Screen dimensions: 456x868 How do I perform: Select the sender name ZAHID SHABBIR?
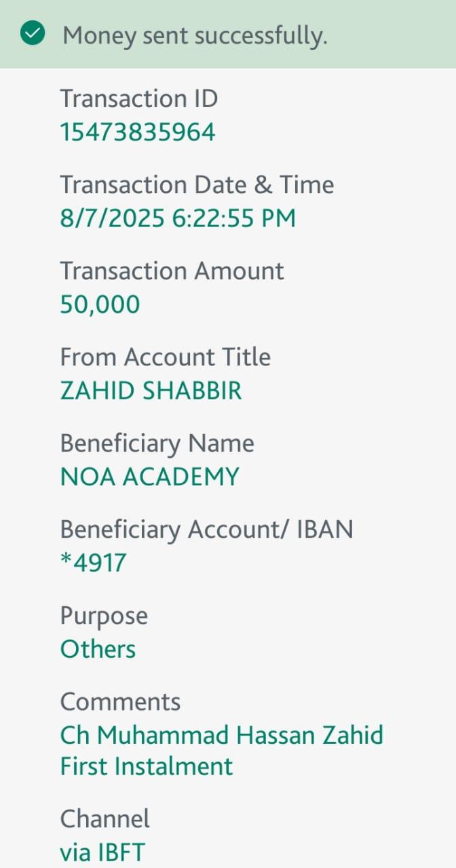tap(151, 391)
